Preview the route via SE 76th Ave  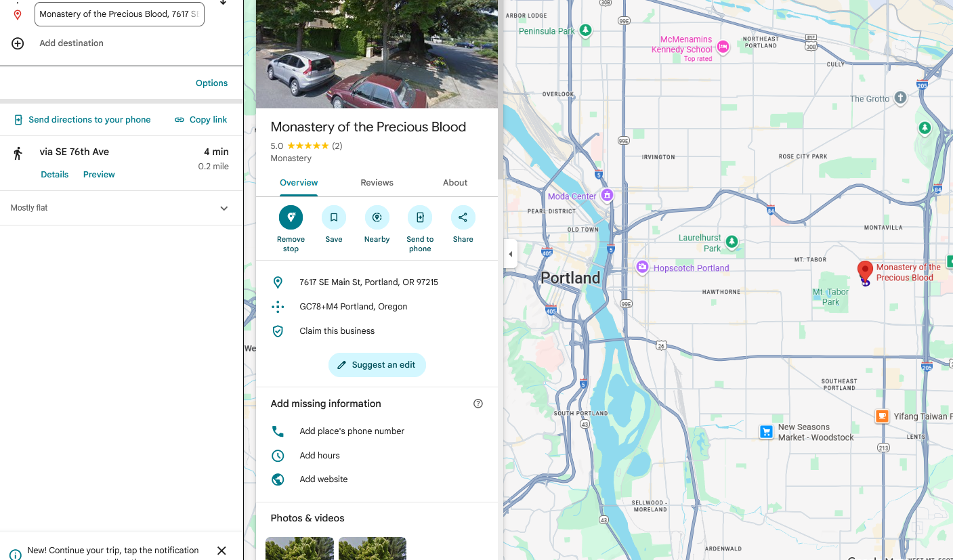click(99, 175)
